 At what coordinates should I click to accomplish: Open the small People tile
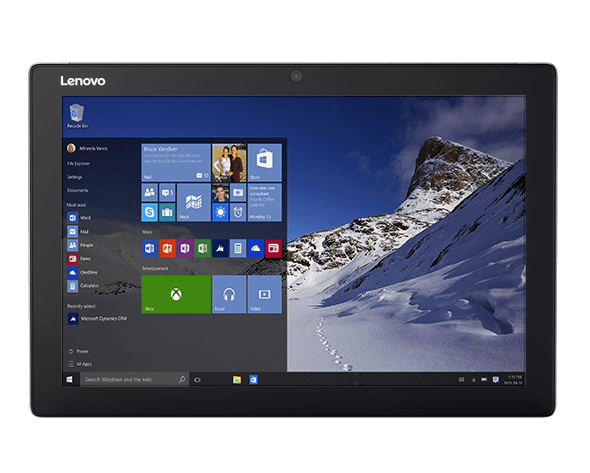point(149,192)
